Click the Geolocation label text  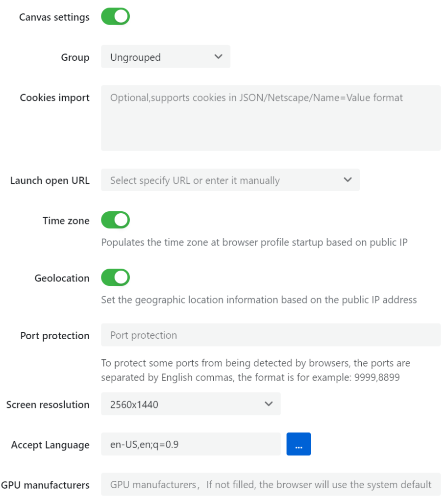coord(62,278)
